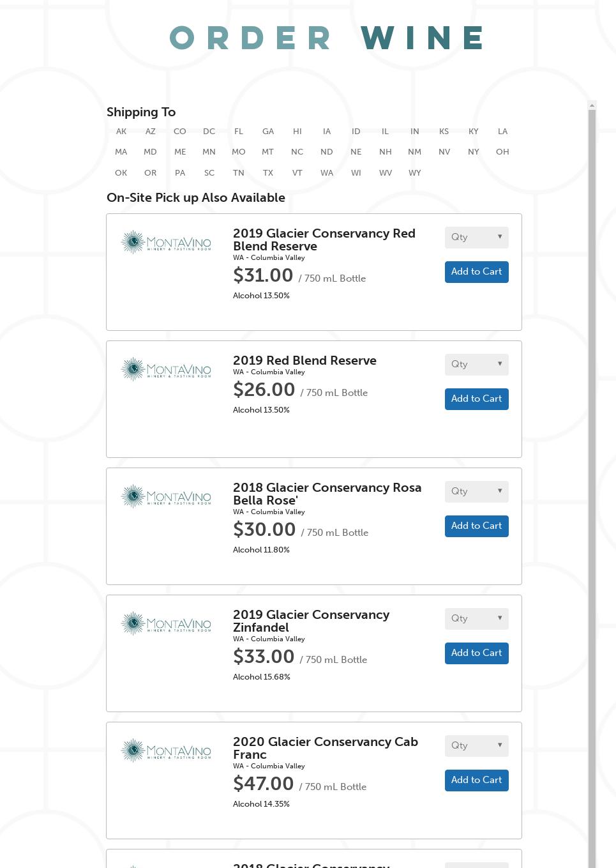The height and width of the screenshot is (868, 616).
Task: Add 2020 Glacier Conservancy Cab Franc to cart
Action: (476, 780)
